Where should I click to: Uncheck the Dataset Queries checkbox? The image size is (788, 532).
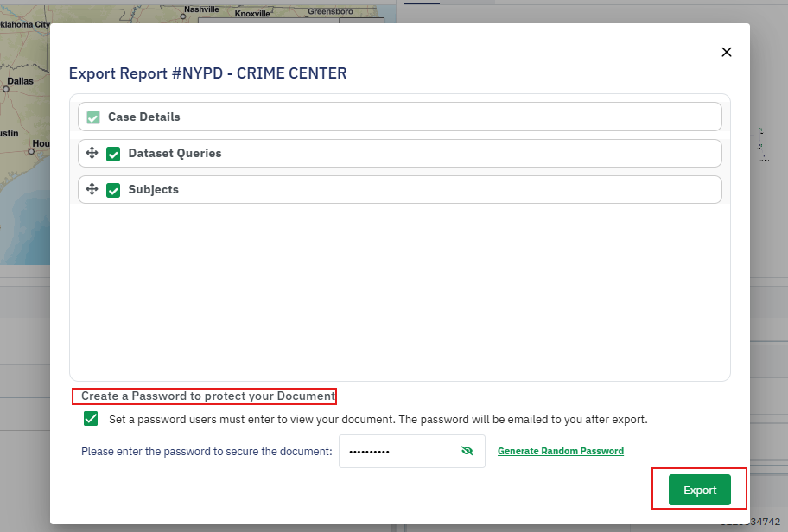(113, 154)
